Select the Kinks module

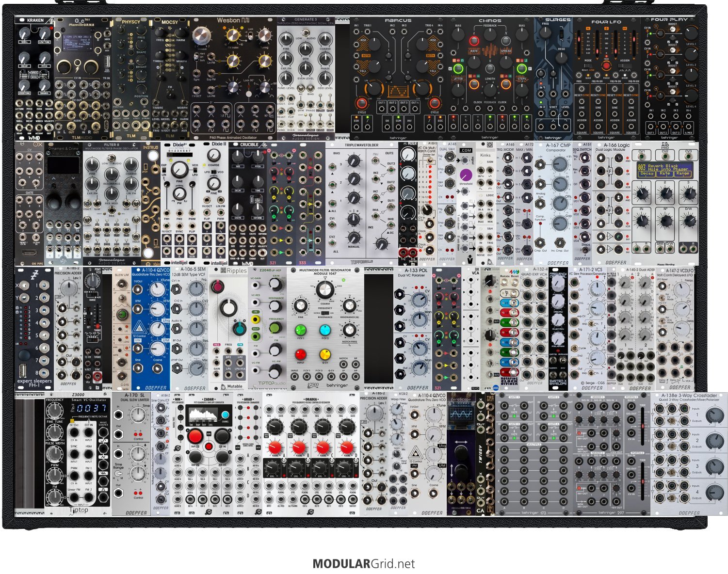[x=485, y=203]
